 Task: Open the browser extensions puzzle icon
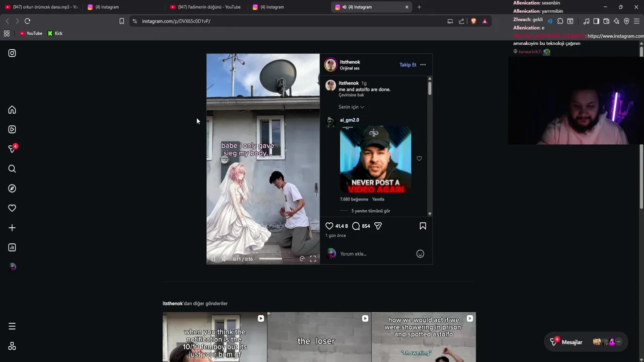pos(560,21)
